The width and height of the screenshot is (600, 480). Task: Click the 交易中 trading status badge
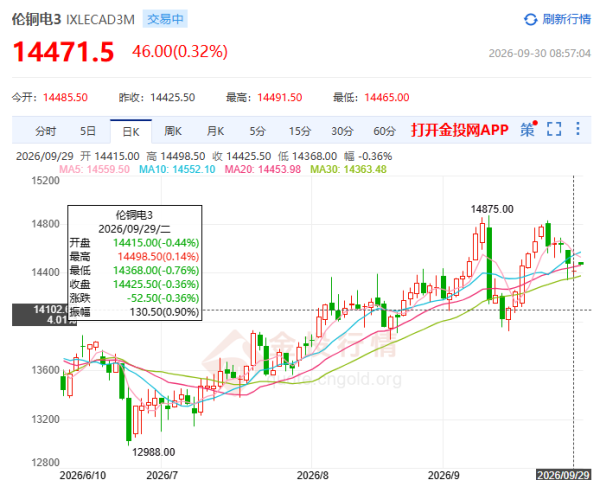tap(165, 19)
